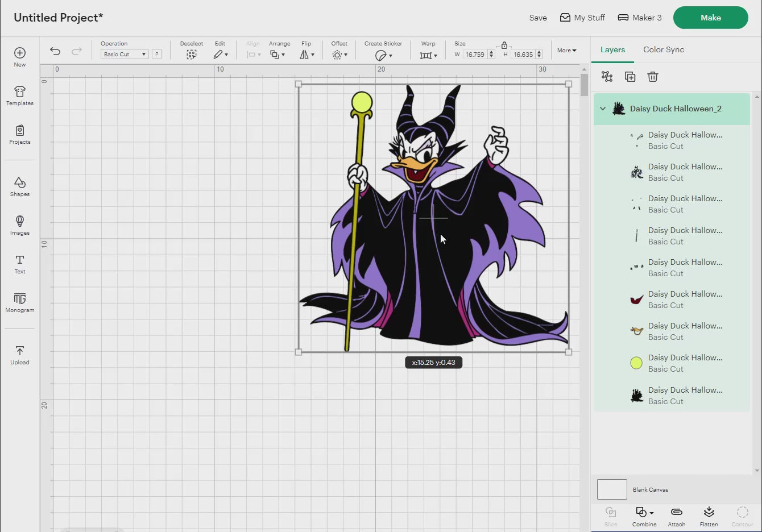Screen dimensions: 762x532
Task: Click the height size input field
Action: point(523,55)
